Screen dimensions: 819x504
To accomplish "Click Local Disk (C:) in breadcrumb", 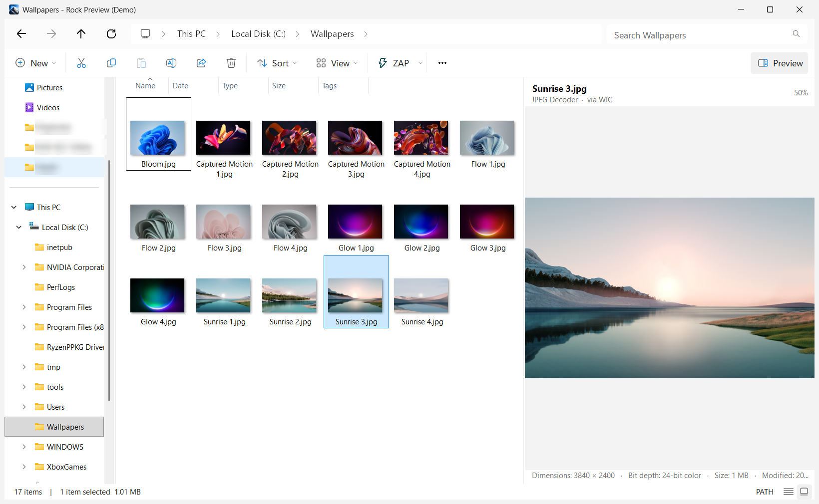I will tap(258, 34).
